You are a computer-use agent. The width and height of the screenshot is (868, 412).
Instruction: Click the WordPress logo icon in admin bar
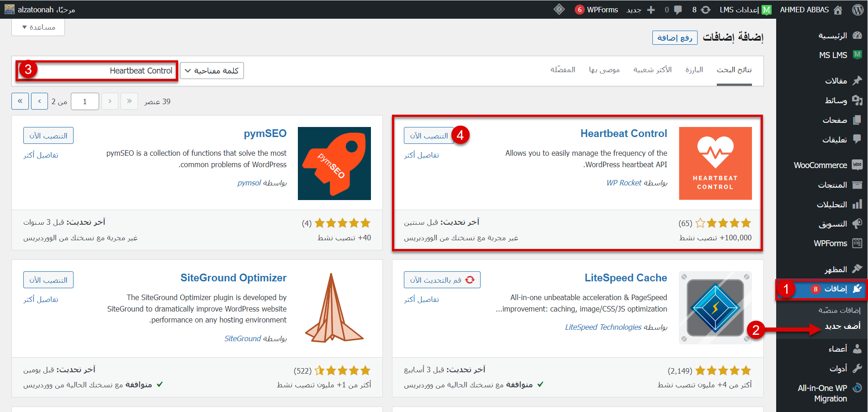coord(857,10)
